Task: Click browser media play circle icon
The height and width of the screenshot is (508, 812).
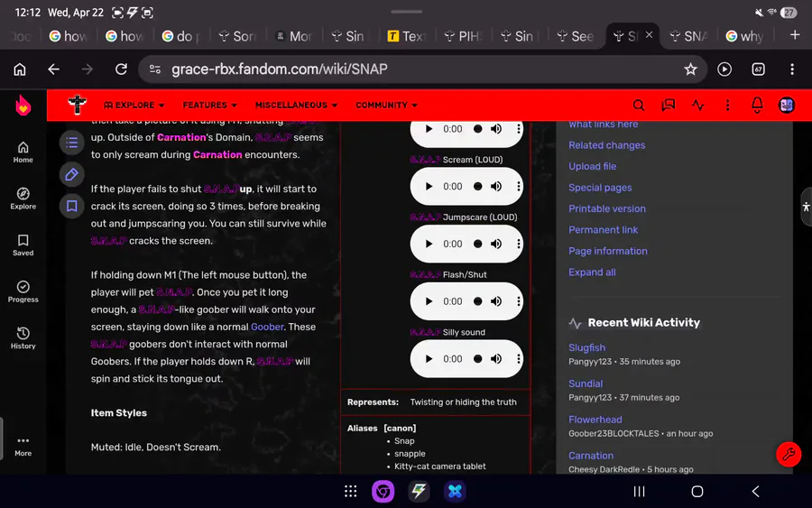Action: pos(724,69)
